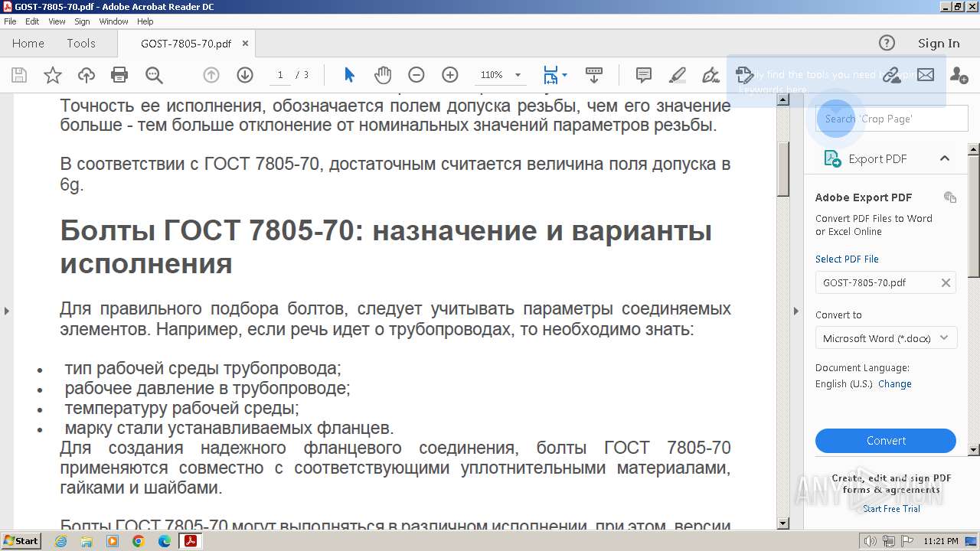The height and width of the screenshot is (551, 980).
Task: Click the page number input field
Action: [x=280, y=75]
